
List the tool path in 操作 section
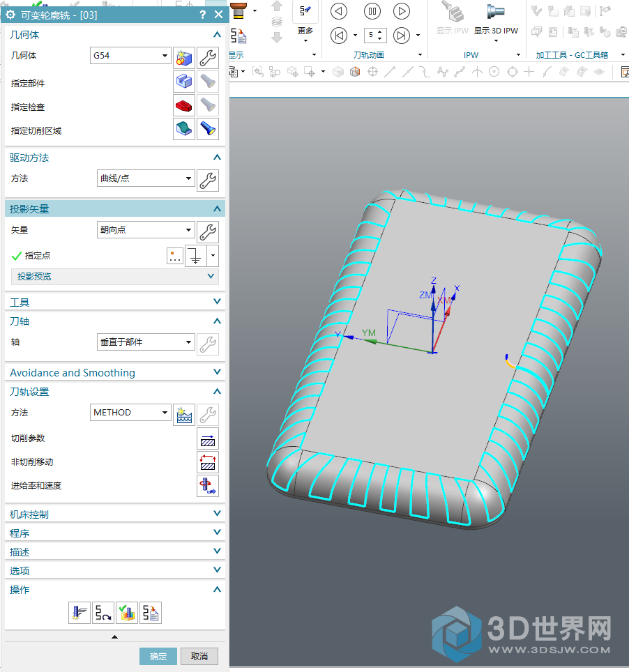pyautogui.click(x=151, y=613)
